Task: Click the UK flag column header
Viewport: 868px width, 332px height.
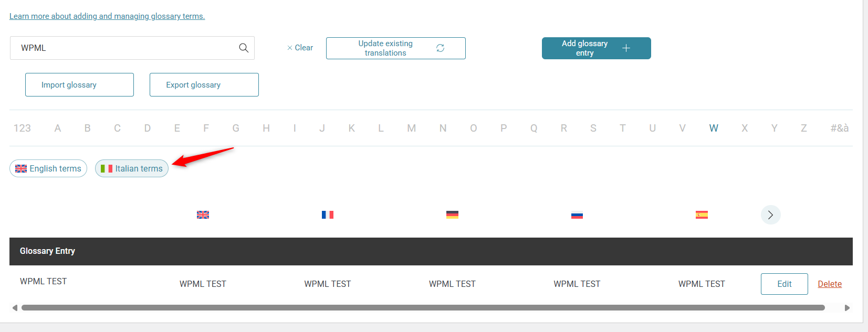Action: click(x=203, y=215)
